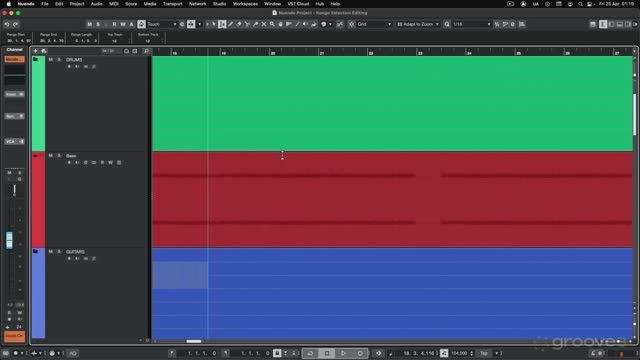This screenshot has width=640, height=360.
Task: Select the Object Selection arrow tool
Action: point(213,24)
